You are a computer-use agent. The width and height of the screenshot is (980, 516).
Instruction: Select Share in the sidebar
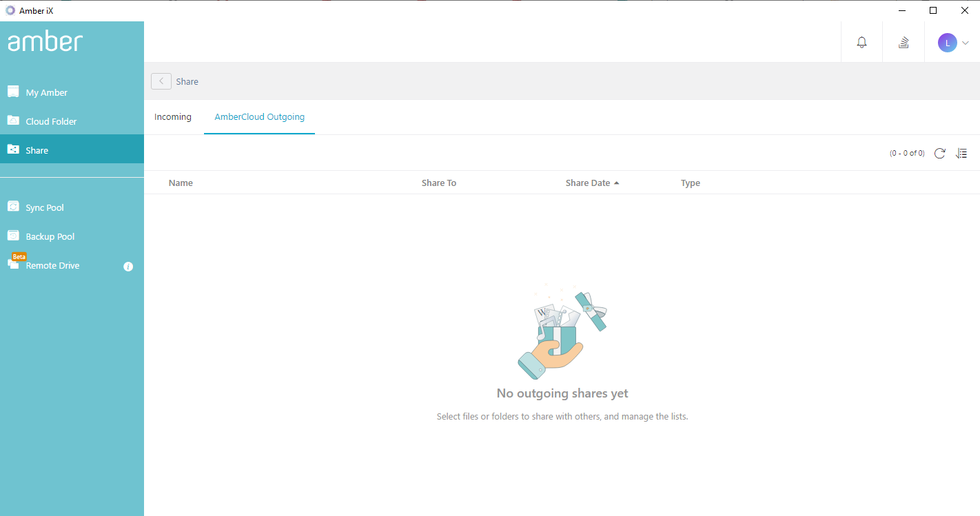pos(72,149)
